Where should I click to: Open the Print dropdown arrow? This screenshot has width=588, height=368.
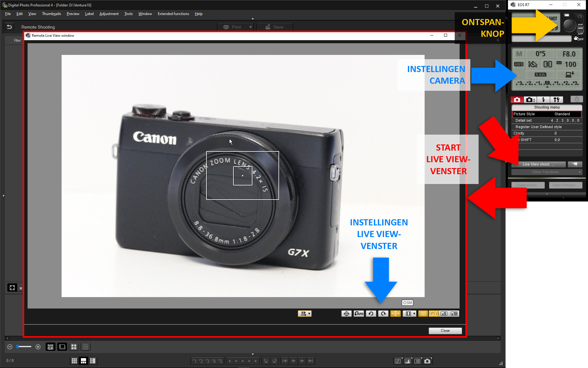[251, 27]
